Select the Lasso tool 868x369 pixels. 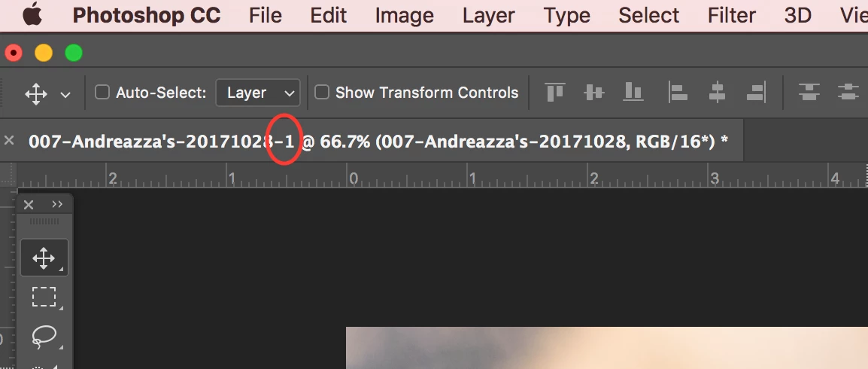(x=44, y=337)
